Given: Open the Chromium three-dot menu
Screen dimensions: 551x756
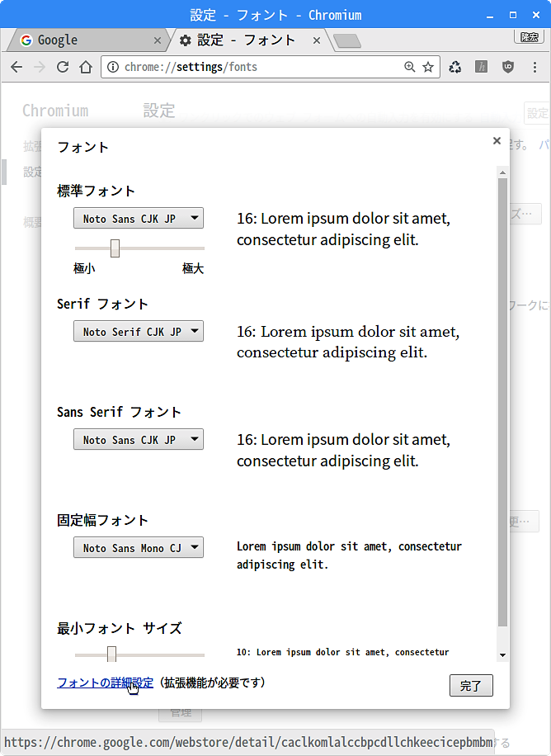Looking at the screenshot, I should [x=535, y=67].
